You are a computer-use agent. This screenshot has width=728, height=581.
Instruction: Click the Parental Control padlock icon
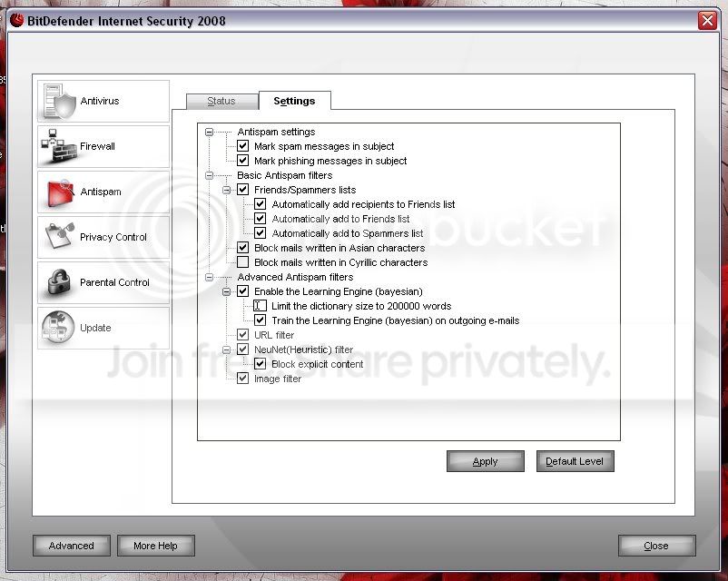point(59,282)
